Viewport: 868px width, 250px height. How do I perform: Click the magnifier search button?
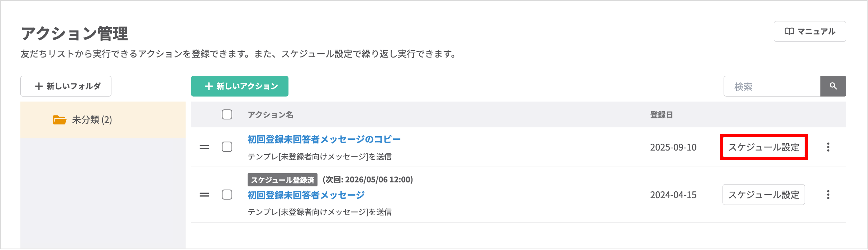[x=833, y=86]
